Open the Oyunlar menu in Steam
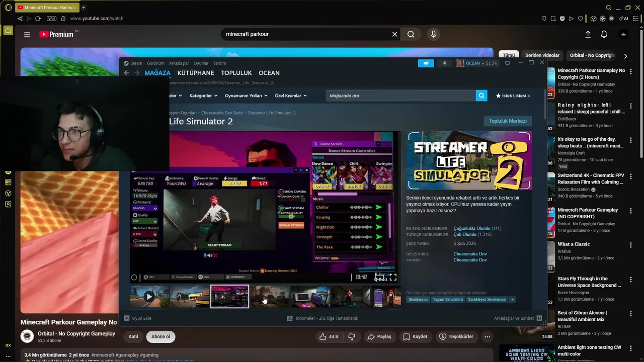Screen dimensions: 644x362 tap(201, 63)
